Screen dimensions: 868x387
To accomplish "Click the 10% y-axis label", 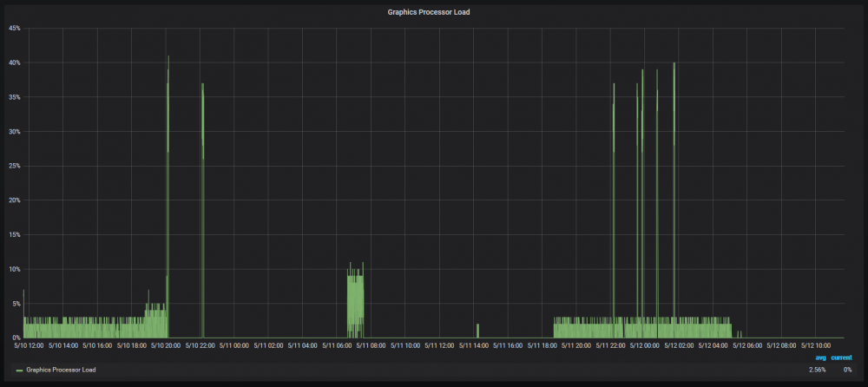I will 15,269.
